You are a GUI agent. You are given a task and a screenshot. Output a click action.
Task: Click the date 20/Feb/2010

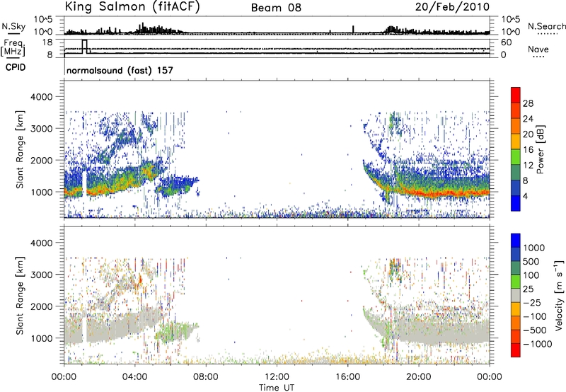pos(452,6)
